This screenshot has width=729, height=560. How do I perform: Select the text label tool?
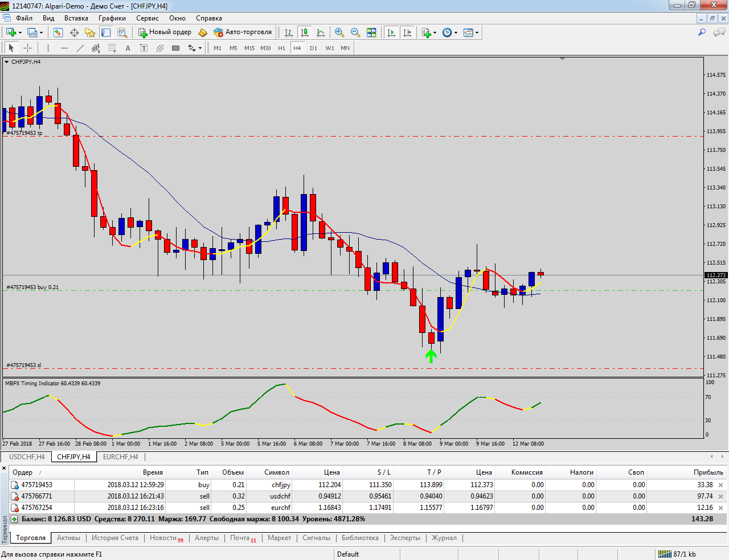click(144, 48)
